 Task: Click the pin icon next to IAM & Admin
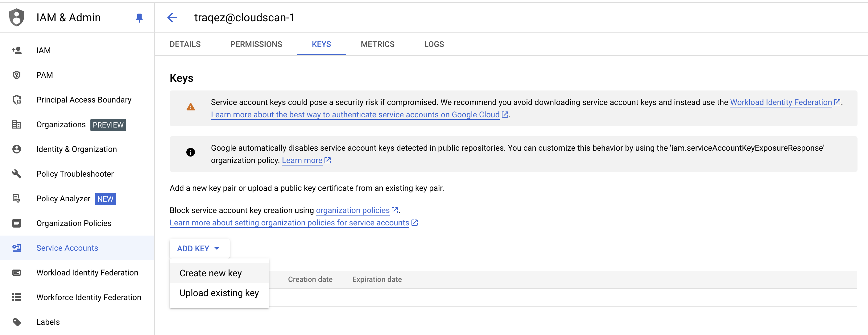tap(139, 18)
